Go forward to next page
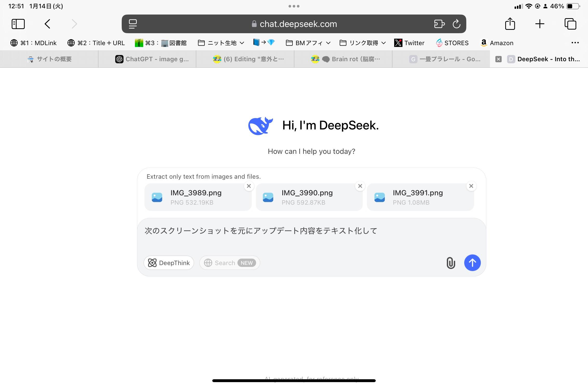Image resolution: width=588 pixels, height=386 pixels. (74, 24)
